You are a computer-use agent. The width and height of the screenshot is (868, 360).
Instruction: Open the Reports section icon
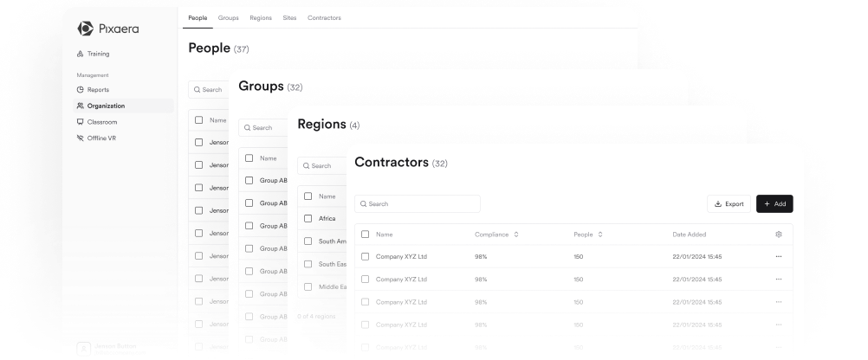click(81, 89)
